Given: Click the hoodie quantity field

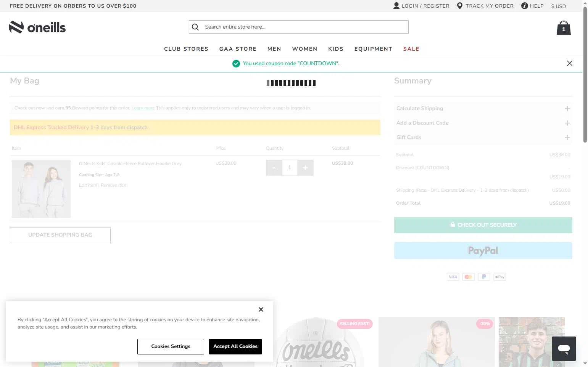Looking at the screenshot, I should [290, 168].
